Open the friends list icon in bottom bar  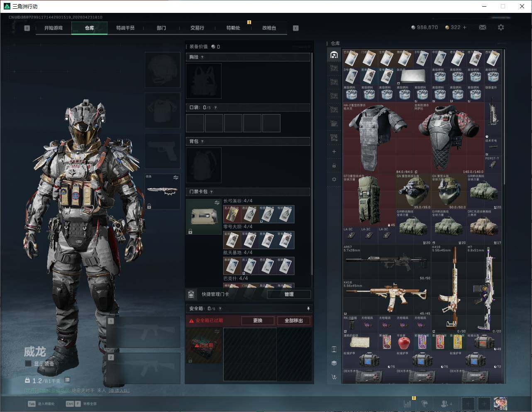click(x=446, y=403)
